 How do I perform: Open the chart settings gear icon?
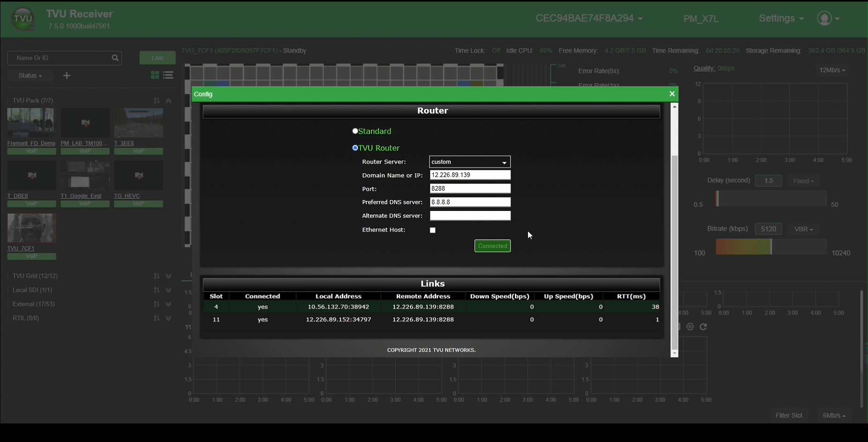[690, 327]
